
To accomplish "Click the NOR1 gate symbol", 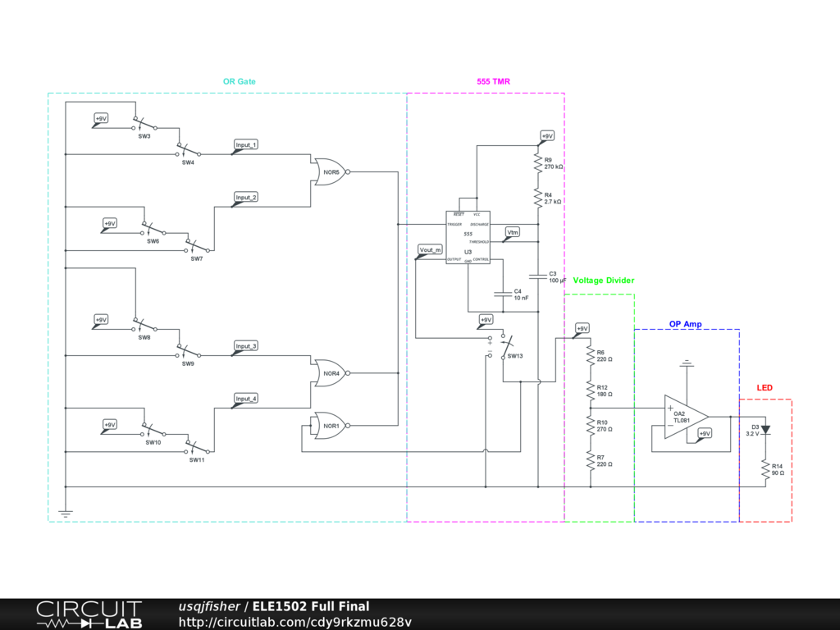I will point(330,425).
